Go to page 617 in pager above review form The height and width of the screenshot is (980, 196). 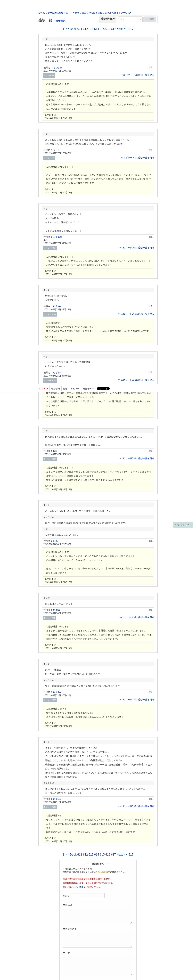pyautogui.click(x=113, y=854)
